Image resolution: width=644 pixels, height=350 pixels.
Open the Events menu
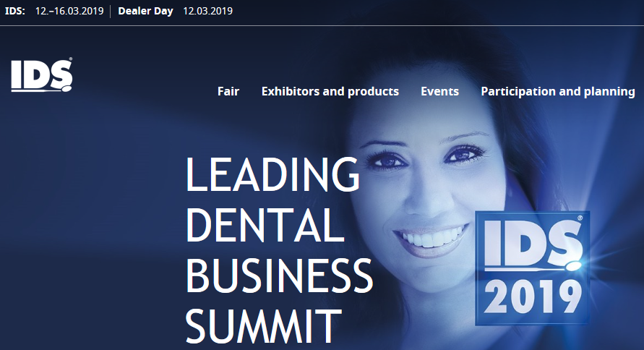[440, 91]
